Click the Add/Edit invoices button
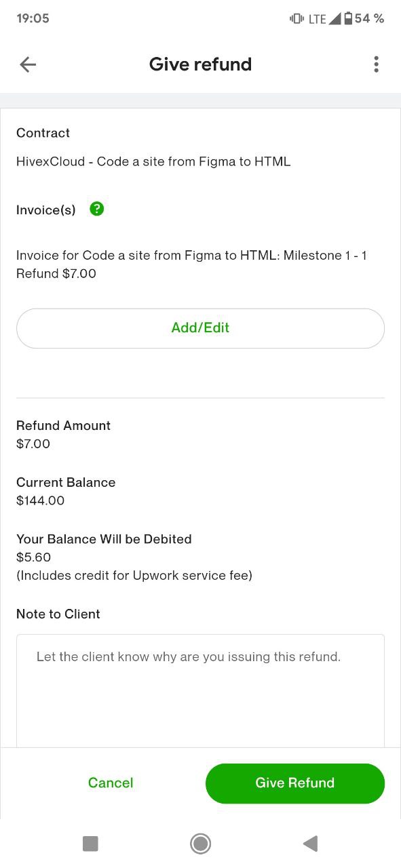 coord(200,328)
